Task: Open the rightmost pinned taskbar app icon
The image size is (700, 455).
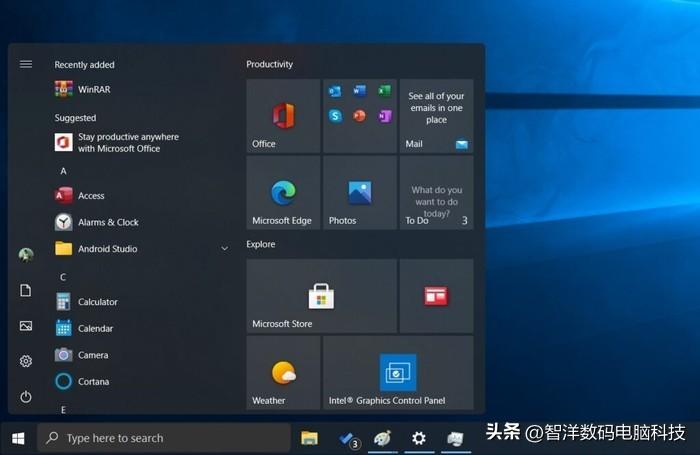Action: [x=455, y=438]
